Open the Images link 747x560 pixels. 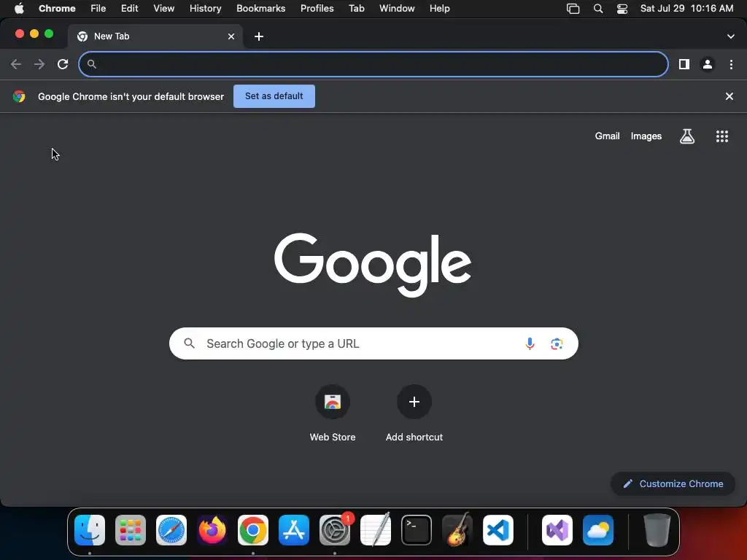pos(646,136)
